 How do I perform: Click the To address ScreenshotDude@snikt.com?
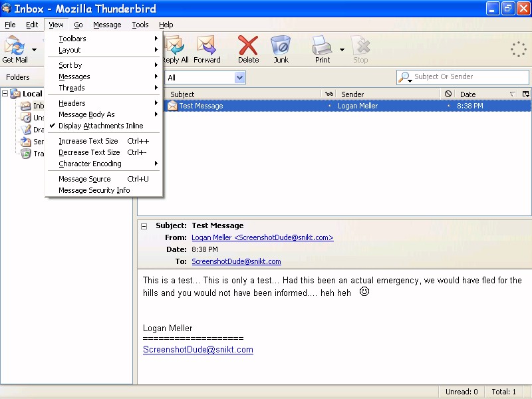tap(236, 261)
